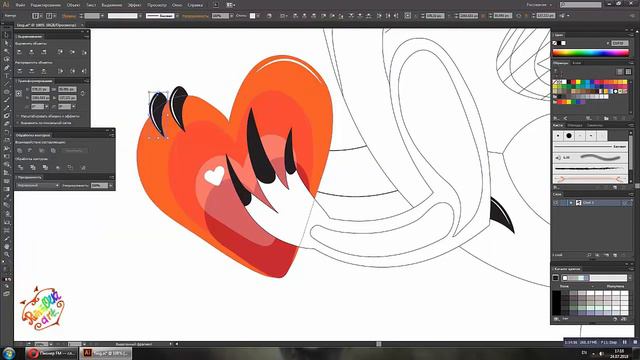Click Horizontal Align Center in Align panel
Image resolution: width=640 pixels, height=360 pixels.
tap(31, 52)
